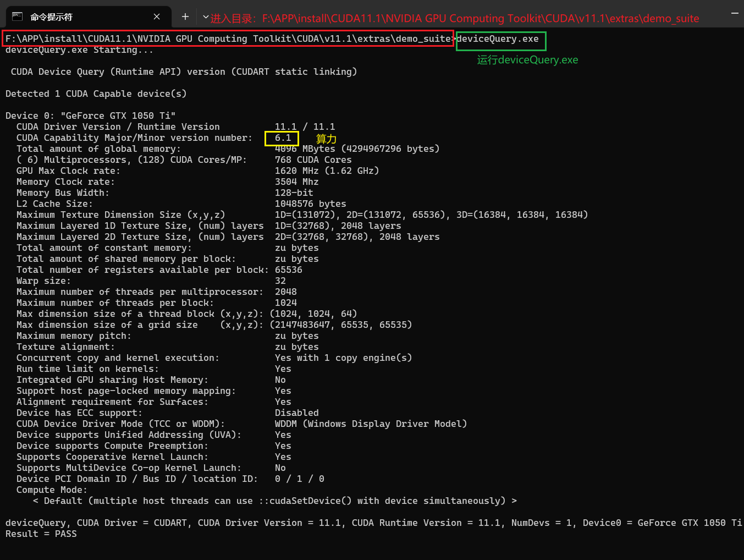Click the registers per block value 65536
Image resolution: width=744 pixels, height=560 pixels.
pos(289,270)
